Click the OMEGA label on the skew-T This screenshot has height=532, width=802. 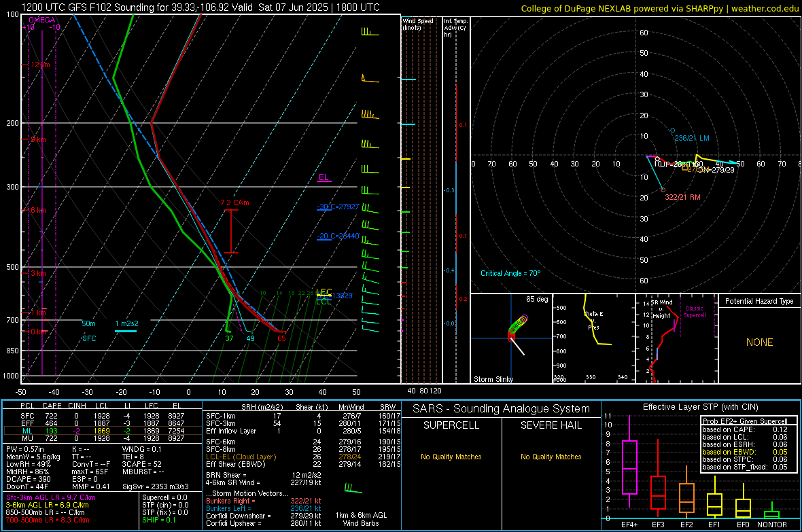click(42, 20)
